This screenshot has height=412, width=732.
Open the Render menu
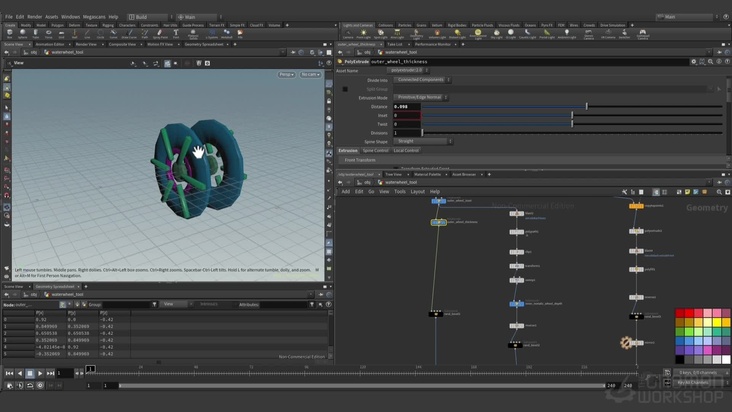[35, 17]
